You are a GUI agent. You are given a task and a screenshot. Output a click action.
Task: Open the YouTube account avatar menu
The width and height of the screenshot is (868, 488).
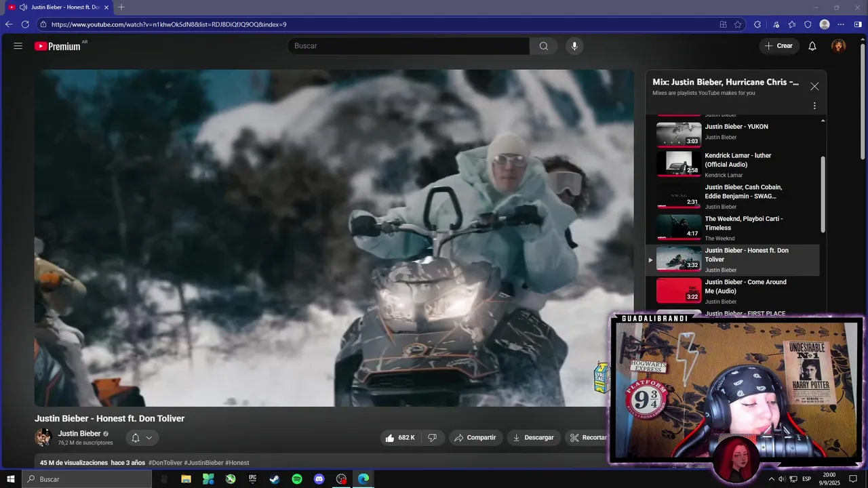pos(839,46)
